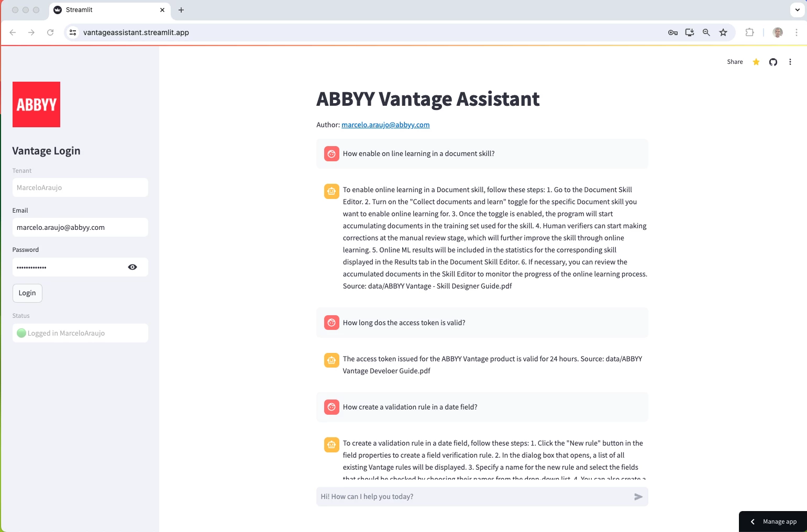Click the ABBYY logo in sidebar
The image size is (807, 532).
point(36,104)
